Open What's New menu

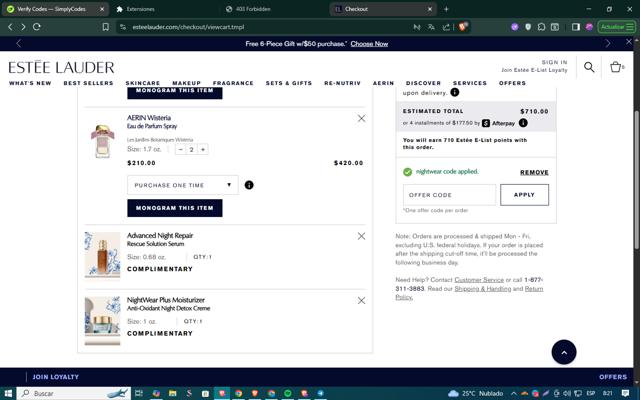click(30, 83)
